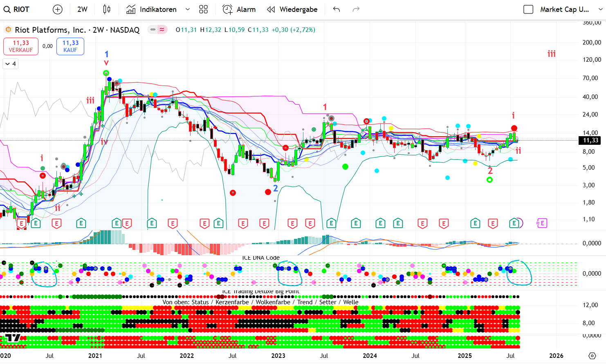The width and height of the screenshot is (606, 364).
Task: Toggle the pink approximation status pill
Action: 162,29
